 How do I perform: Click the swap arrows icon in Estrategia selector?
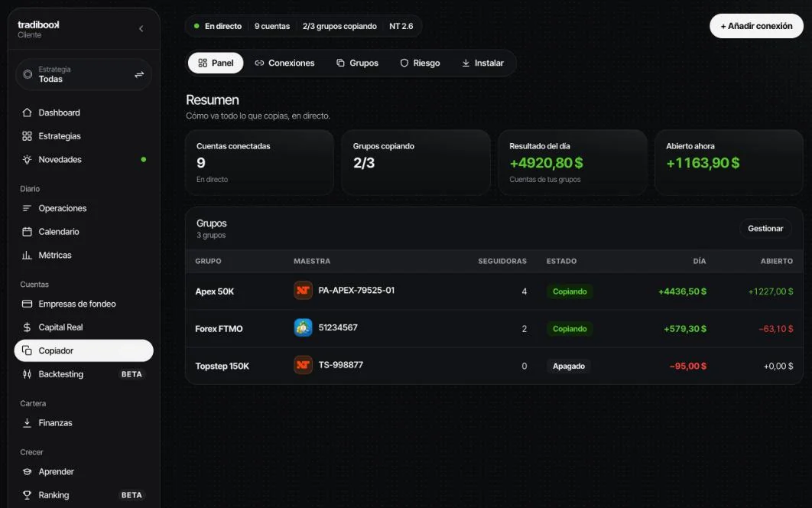139,75
